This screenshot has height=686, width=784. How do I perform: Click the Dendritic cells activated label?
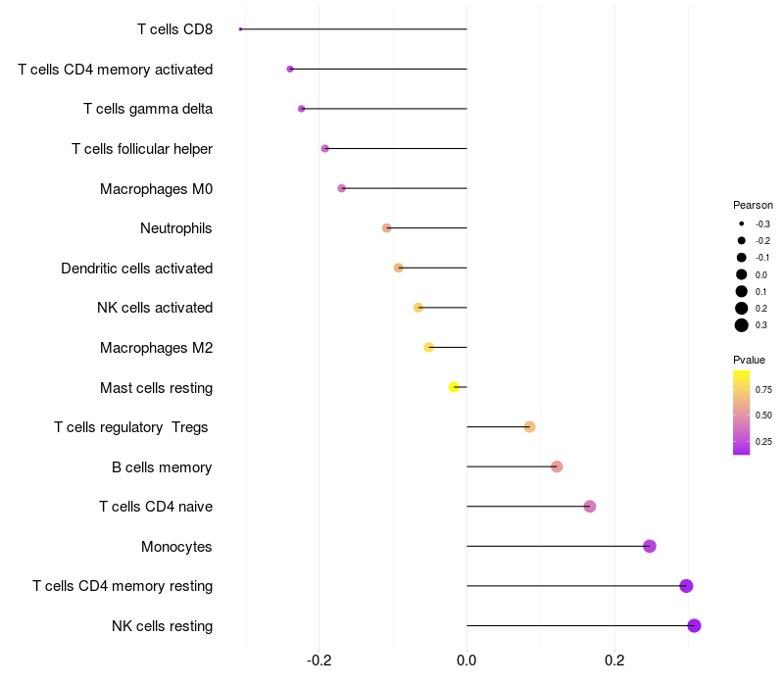137,269
